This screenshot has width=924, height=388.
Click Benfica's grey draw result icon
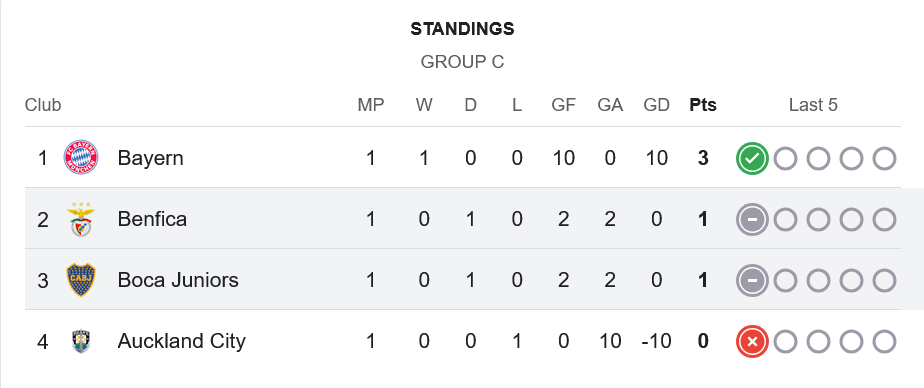tap(752, 219)
